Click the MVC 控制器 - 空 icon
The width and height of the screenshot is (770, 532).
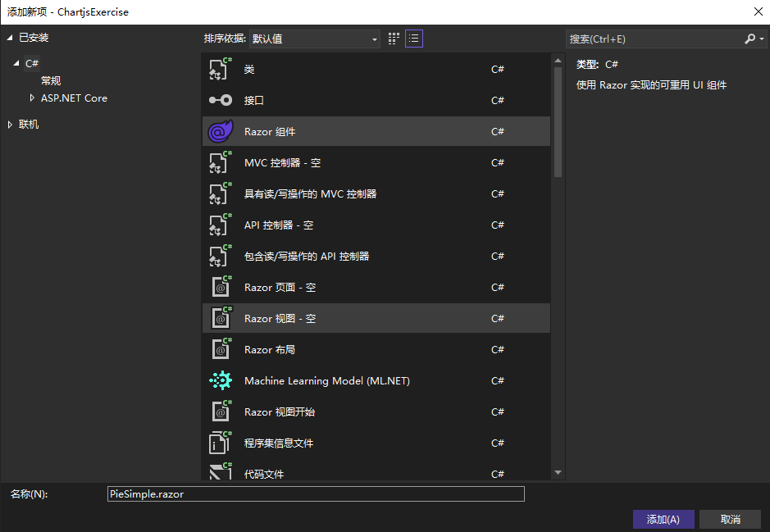tap(221, 162)
